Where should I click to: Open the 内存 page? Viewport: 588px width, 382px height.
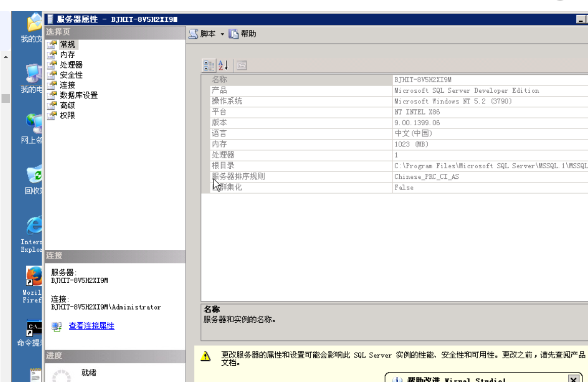67,55
